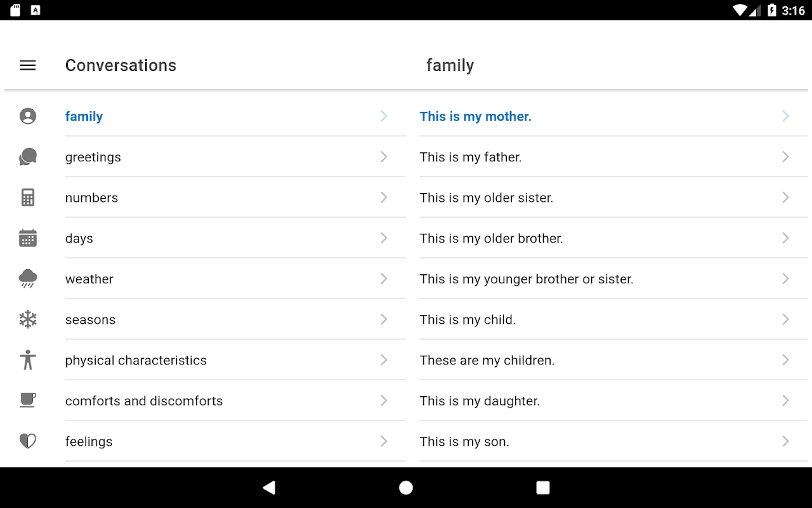Open chevron next to "This is my son."
This screenshot has width=812, height=508.
[785, 441]
